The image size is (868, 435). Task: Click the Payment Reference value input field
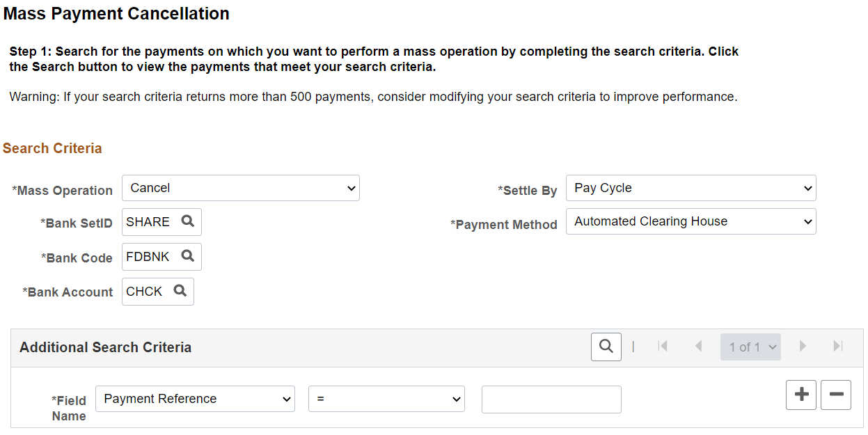[551, 399]
